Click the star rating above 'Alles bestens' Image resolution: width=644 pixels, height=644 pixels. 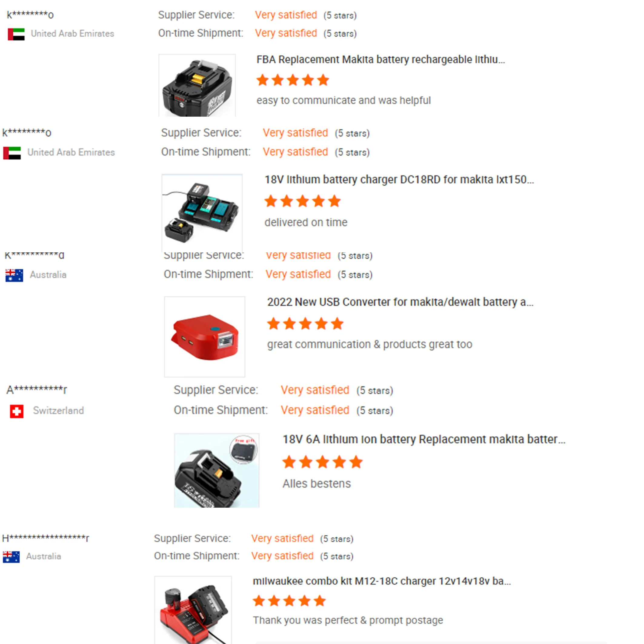(322, 462)
